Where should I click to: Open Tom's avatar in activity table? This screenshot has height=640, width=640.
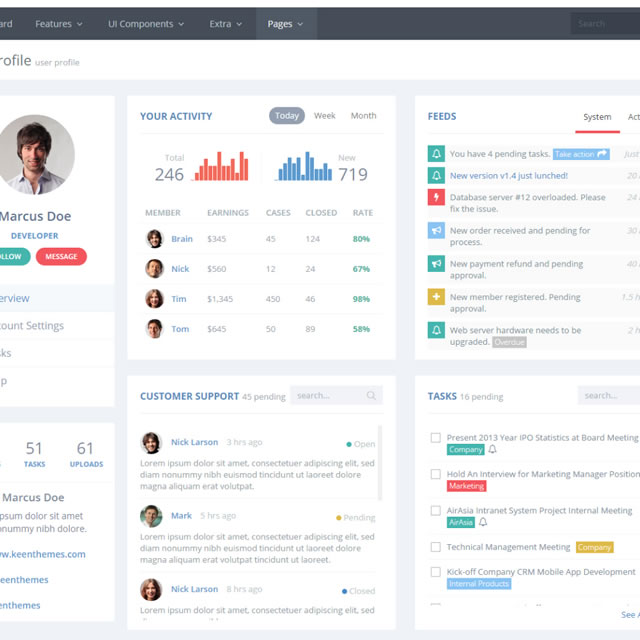154,329
